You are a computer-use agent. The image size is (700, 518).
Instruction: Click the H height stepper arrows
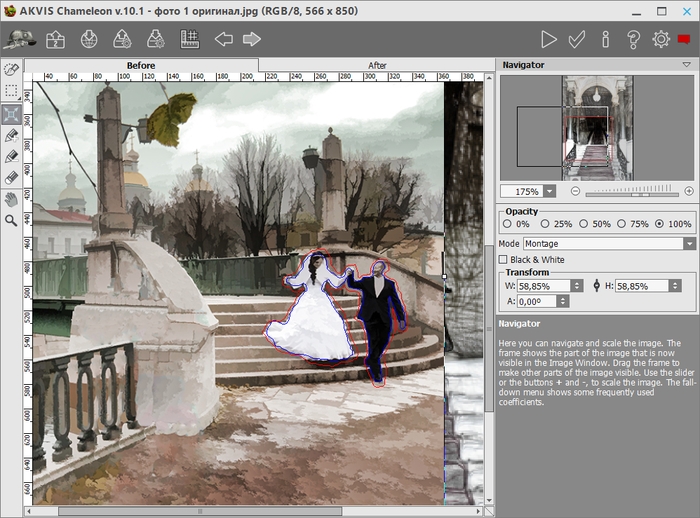[675, 286]
